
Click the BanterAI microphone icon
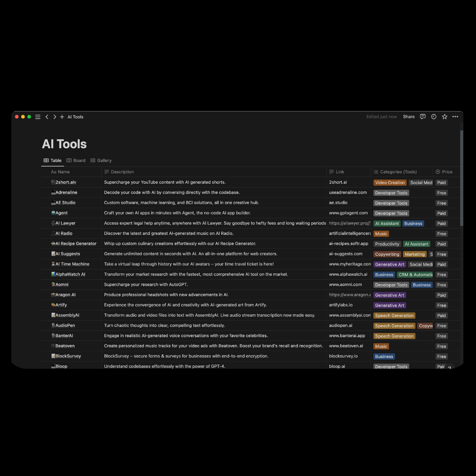pos(53,335)
